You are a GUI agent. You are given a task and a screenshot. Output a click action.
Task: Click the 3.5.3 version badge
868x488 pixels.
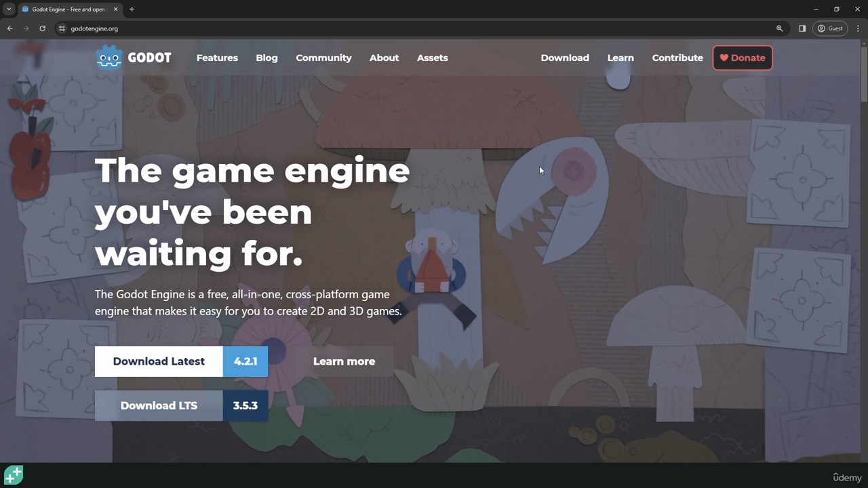(245, 405)
